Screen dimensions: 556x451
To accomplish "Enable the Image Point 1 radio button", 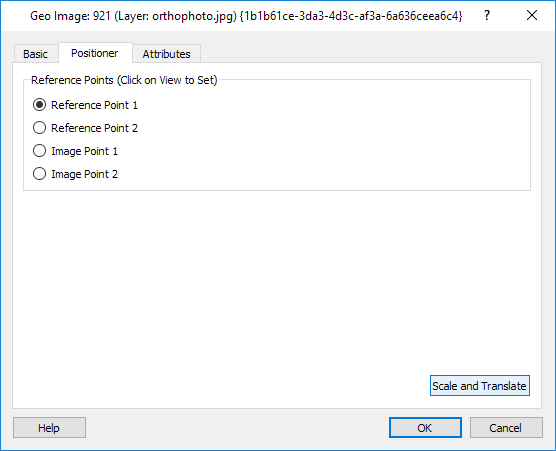I will point(39,151).
